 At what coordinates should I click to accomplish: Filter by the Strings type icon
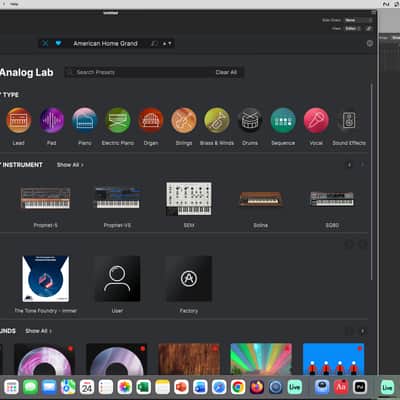click(184, 120)
